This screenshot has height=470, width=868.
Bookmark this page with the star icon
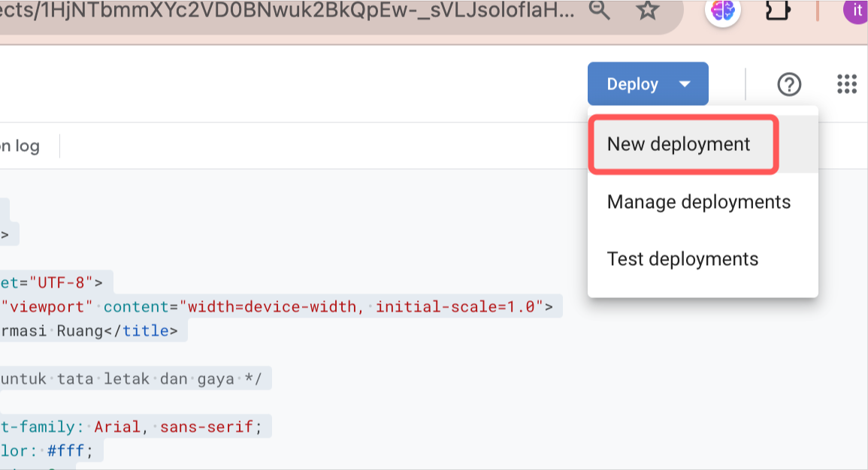pos(647,10)
